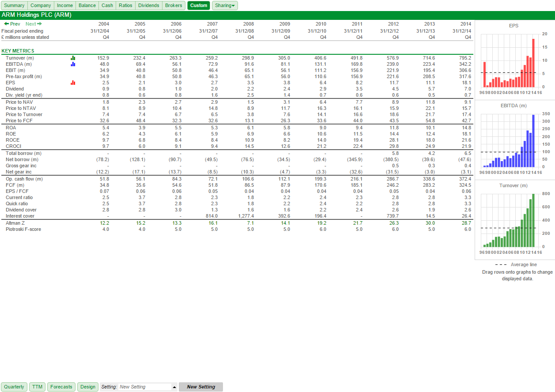
Task: Click the FCF (m) row label
Action: [x=15, y=185]
